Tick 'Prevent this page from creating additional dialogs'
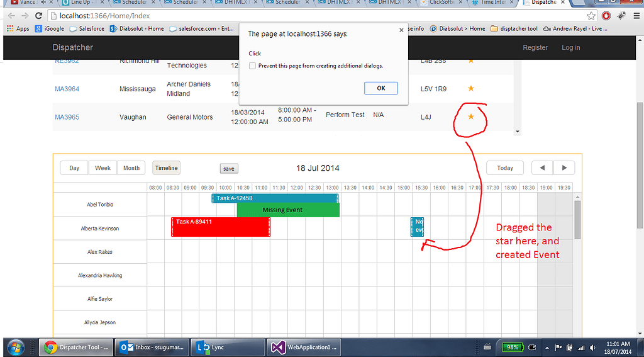Viewport: 644px width, 357px height. 252,66
